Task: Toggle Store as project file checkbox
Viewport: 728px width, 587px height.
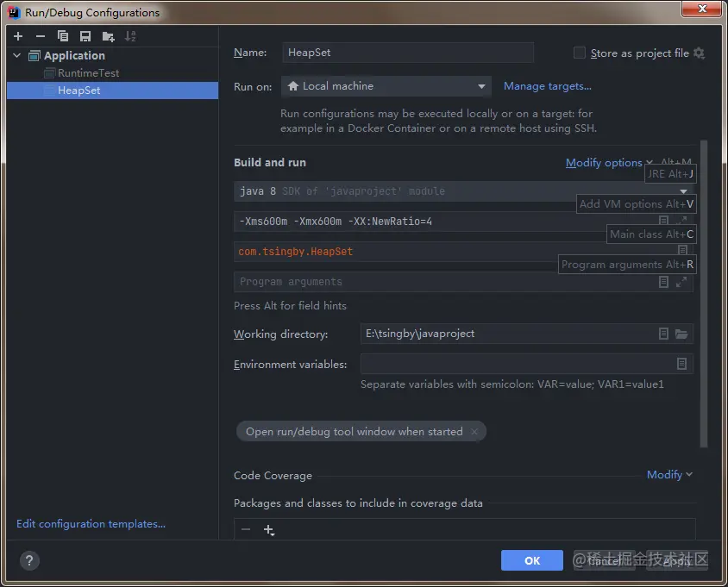Action: 580,53
